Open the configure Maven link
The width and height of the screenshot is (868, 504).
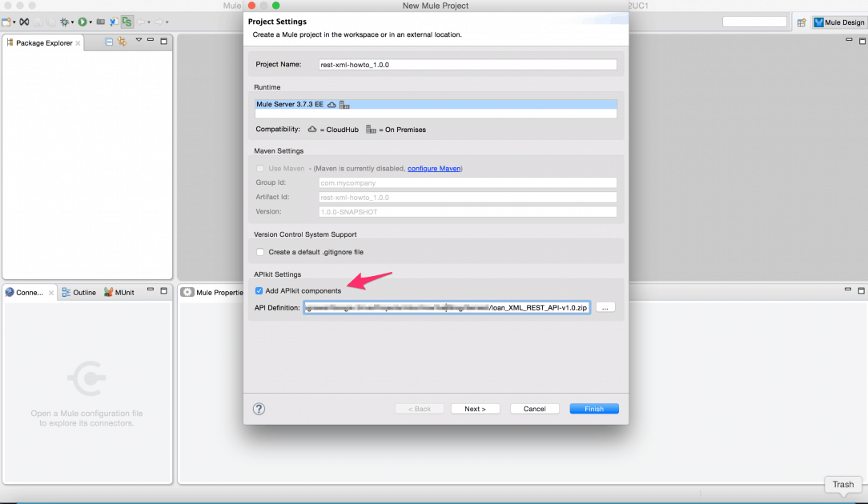click(x=435, y=169)
